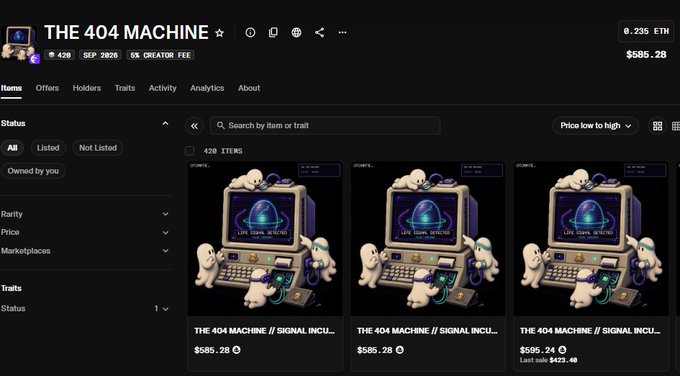Select the Not Listed status filter
680x376 pixels.
(x=98, y=148)
